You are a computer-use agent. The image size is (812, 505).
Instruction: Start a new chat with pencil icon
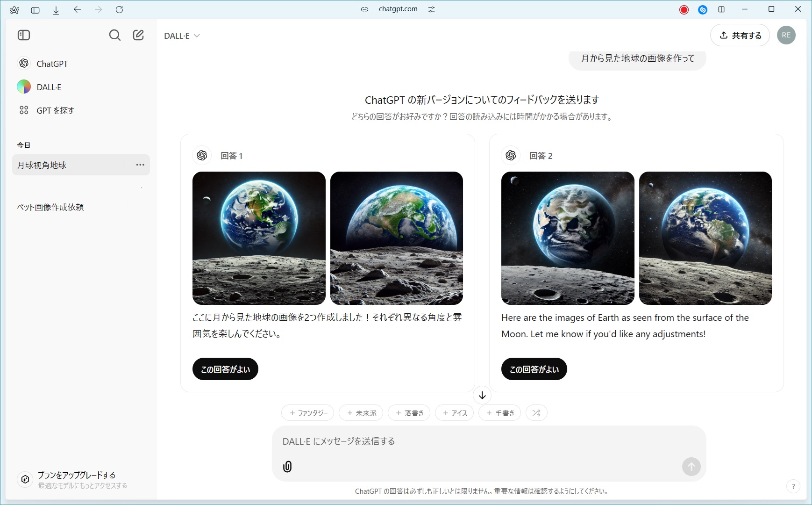tap(138, 35)
